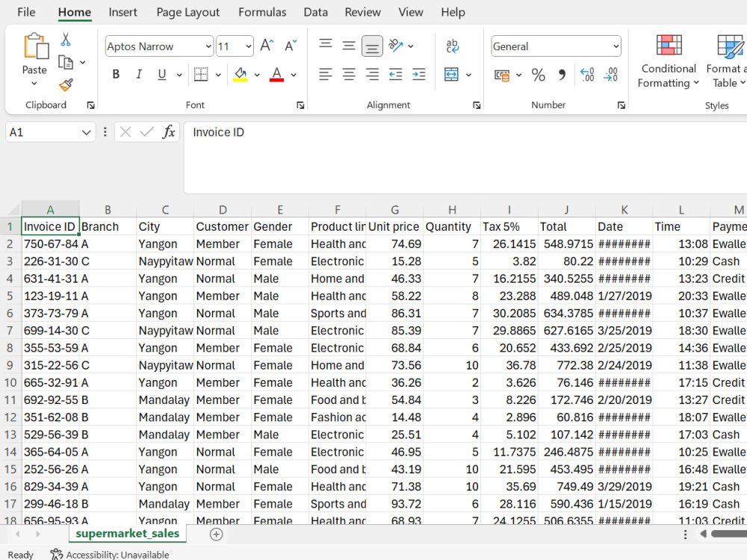This screenshot has height=560, width=747.
Task: Click the Increase Indent icon
Action: [419, 74]
